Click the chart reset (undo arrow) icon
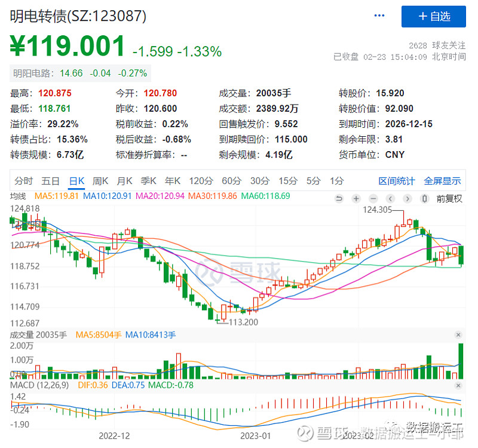 coord(339,199)
